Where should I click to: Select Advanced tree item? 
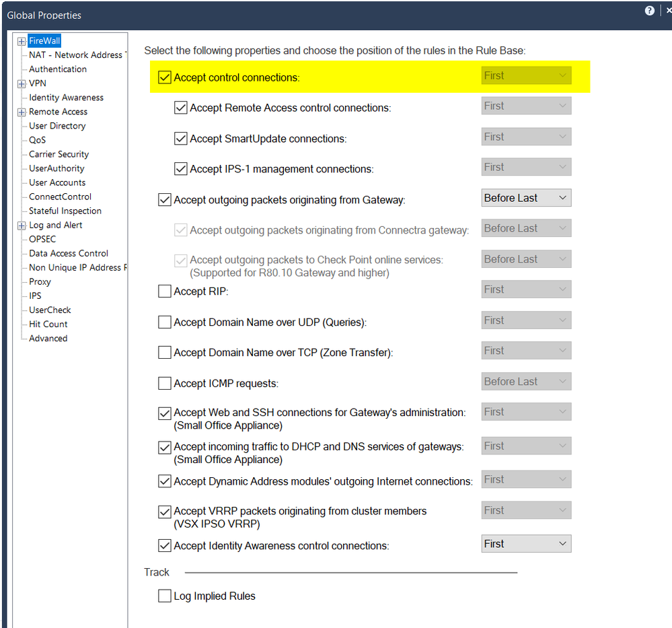coord(48,338)
